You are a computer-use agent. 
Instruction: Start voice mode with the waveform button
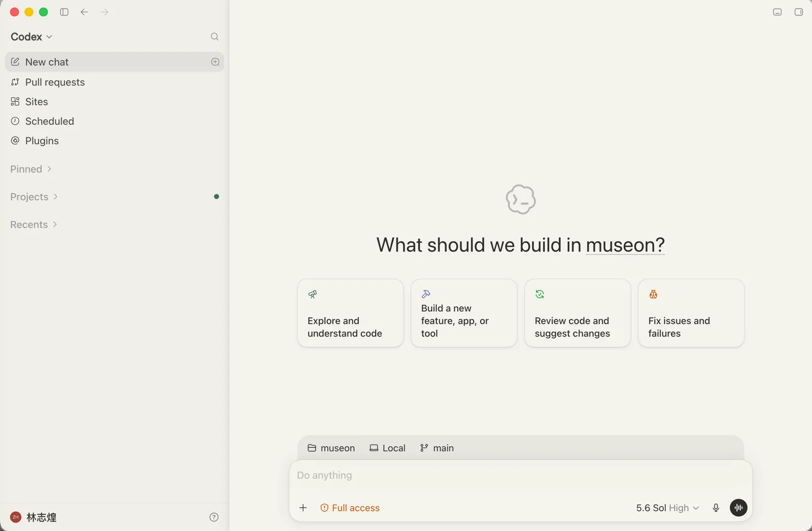(x=738, y=508)
